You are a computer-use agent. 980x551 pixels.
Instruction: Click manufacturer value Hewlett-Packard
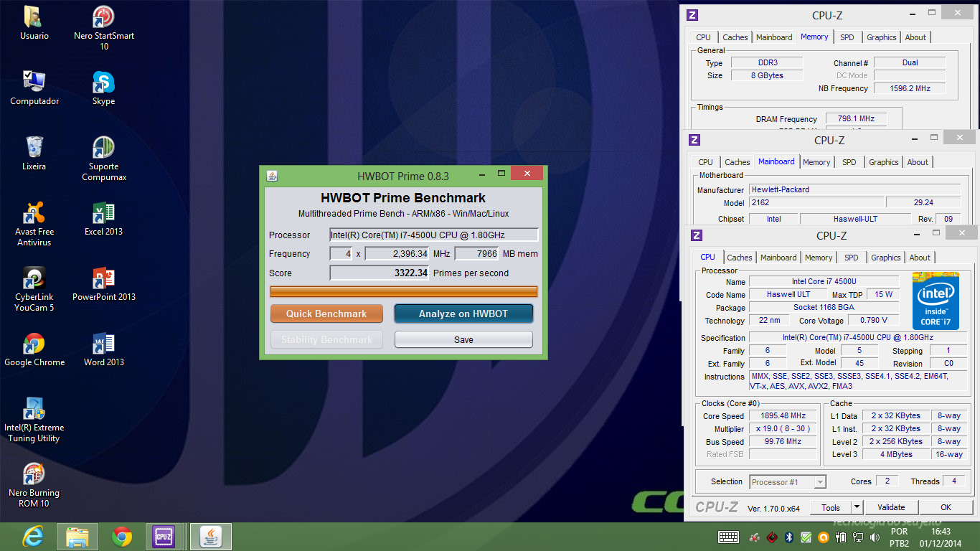click(854, 189)
